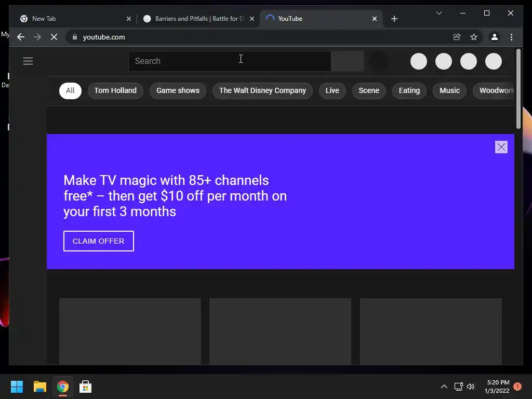Open the Windows Start menu
Viewport: 532px width, 399px height.
coord(17,387)
